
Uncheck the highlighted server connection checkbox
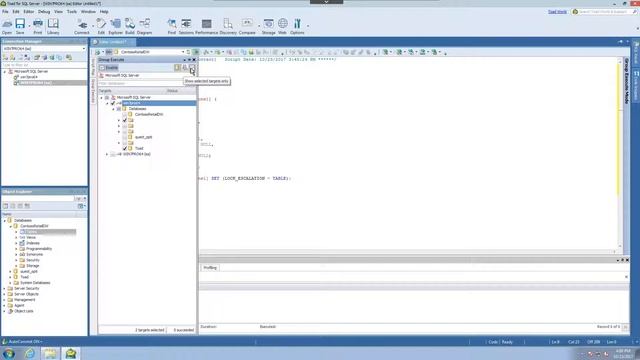[113, 103]
